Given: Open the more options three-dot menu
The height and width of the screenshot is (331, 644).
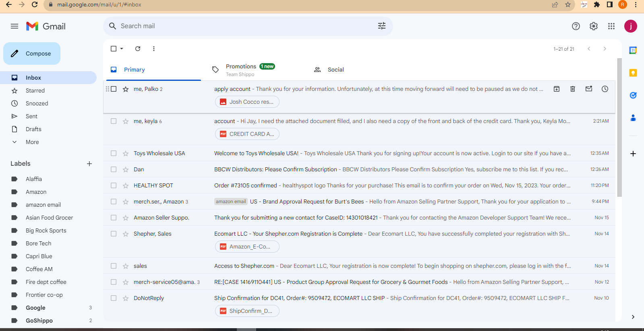Looking at the screenshot, I should click(x=154, y=49).
